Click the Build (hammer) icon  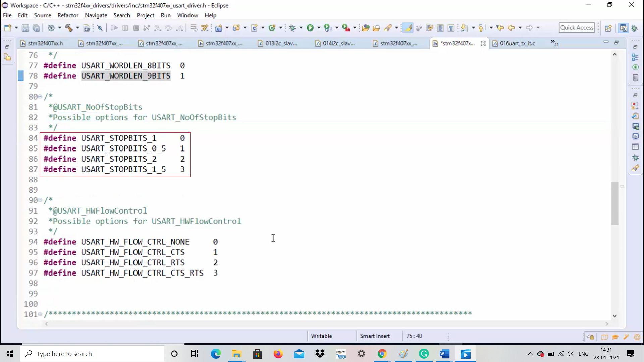click(x=69, y=28)
